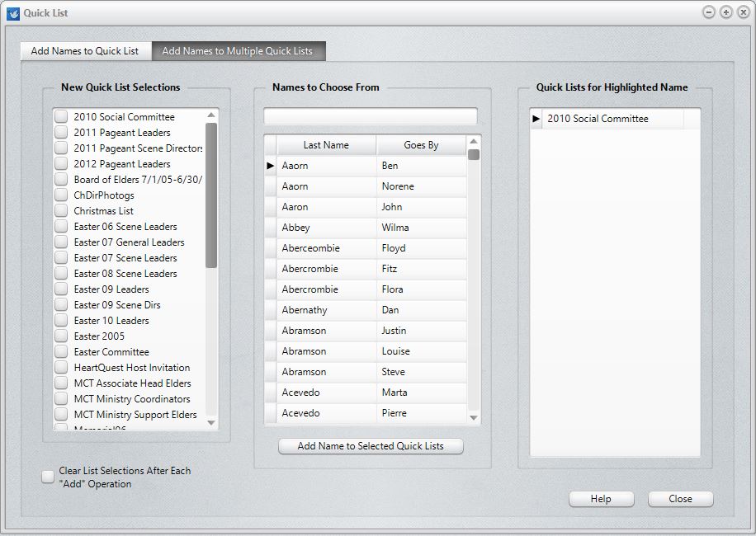The width and height of the screenshot is (756, 536).
Task: Check the 2010 Social Committee checkbox
Action: pyautogui.click(x=61, y=117)
